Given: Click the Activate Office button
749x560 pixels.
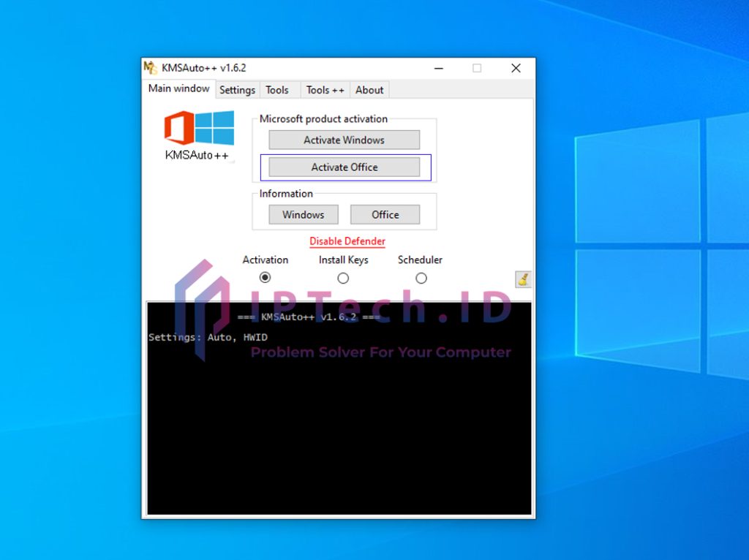Looking at the screenshot, I should tap(345, 167).
